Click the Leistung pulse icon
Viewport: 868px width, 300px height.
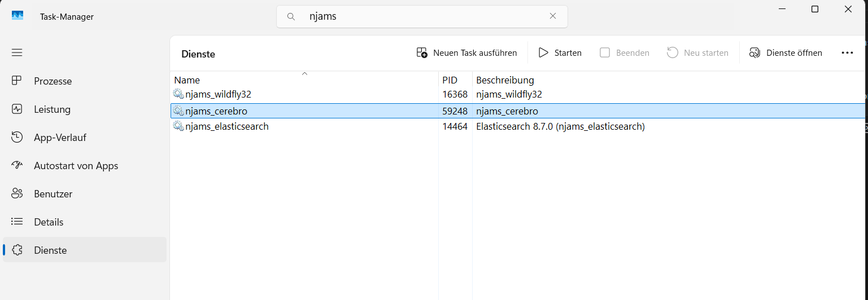tap(17, 109)
